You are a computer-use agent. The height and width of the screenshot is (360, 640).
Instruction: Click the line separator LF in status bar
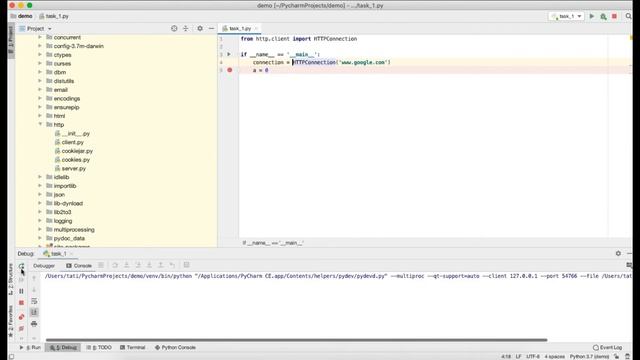(518, 356)
